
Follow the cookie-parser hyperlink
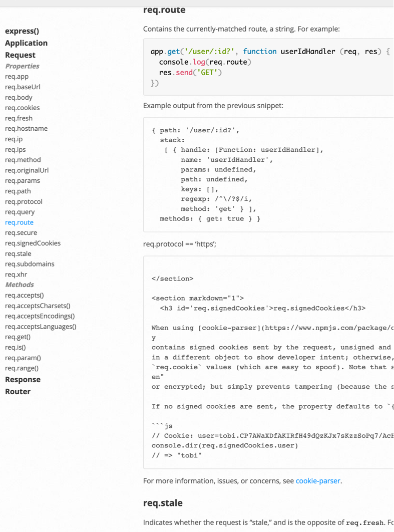point(318,480)
